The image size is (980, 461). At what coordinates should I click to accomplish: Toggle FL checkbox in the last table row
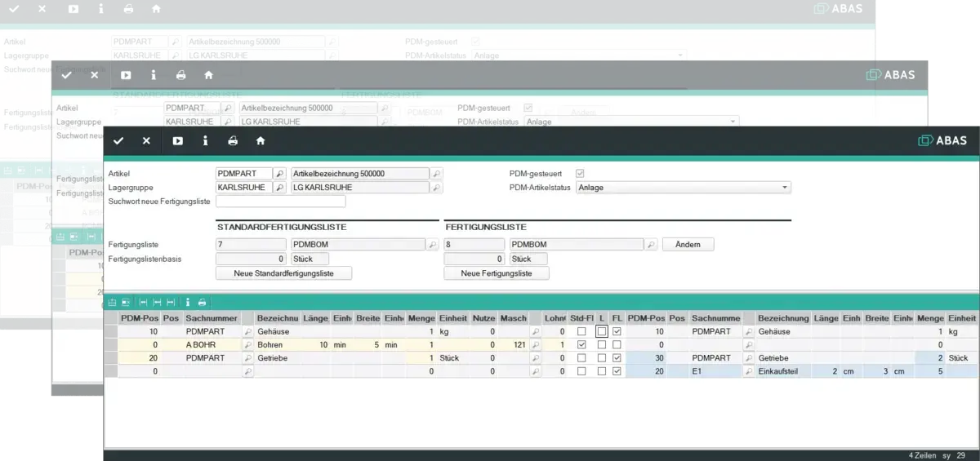(617, 371)
